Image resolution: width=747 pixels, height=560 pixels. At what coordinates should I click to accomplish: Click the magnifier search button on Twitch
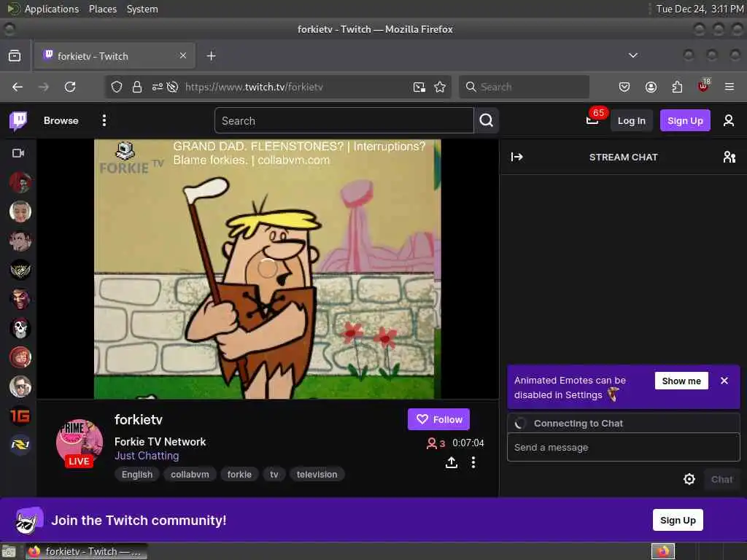487,120
